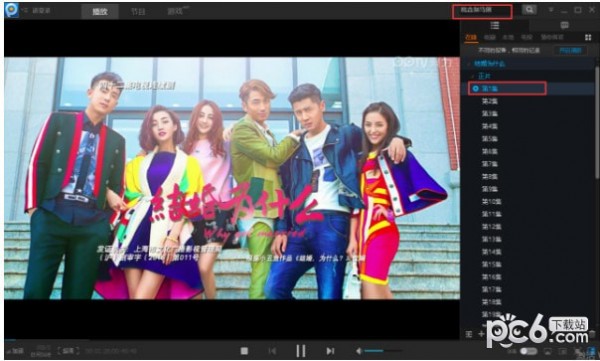Pause the playing video

[301, 351]
